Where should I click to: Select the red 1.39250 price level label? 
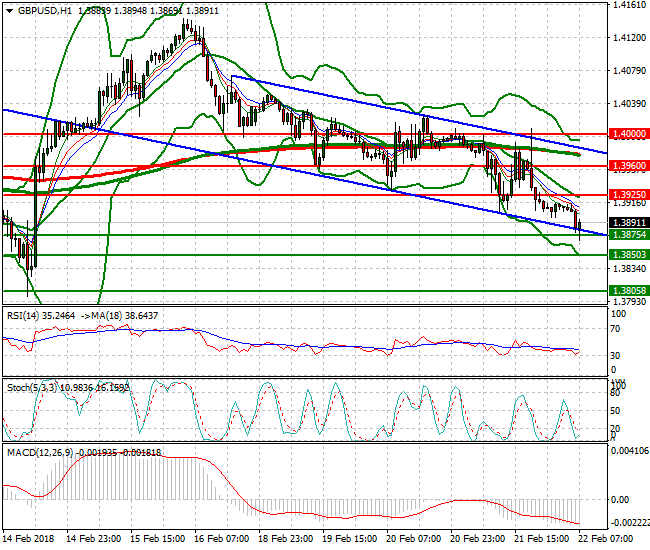(x=629, y=194)
